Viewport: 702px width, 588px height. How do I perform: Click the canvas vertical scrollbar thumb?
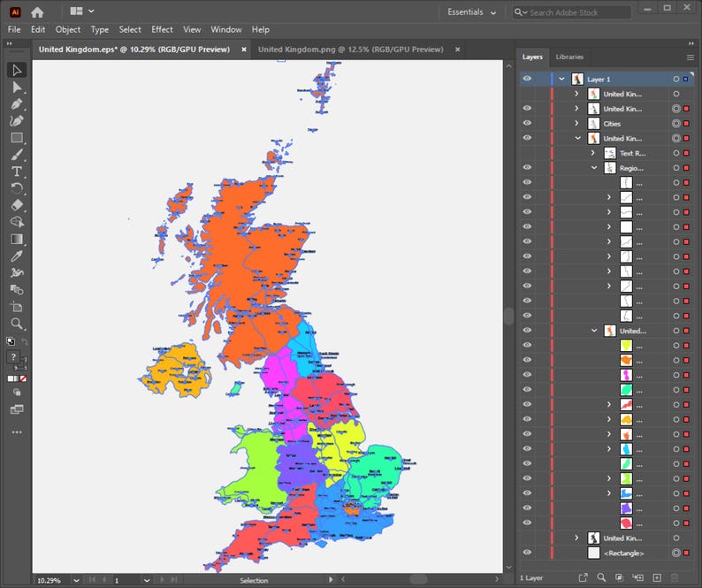(508, 316)
